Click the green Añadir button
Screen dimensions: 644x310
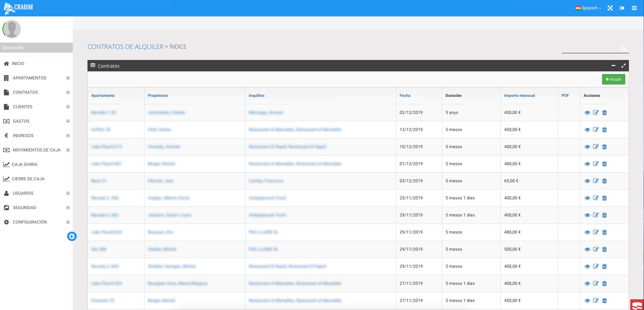[613, 79]
